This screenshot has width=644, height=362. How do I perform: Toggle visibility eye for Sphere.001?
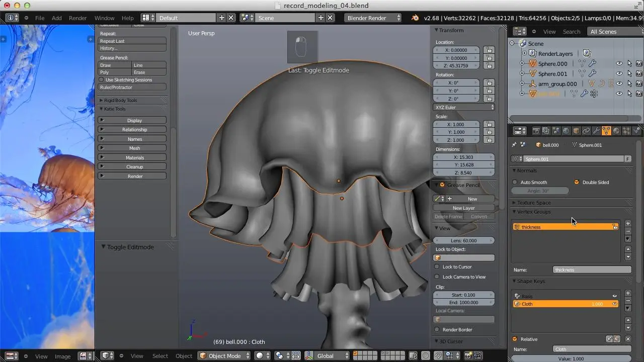click(619, 74)
